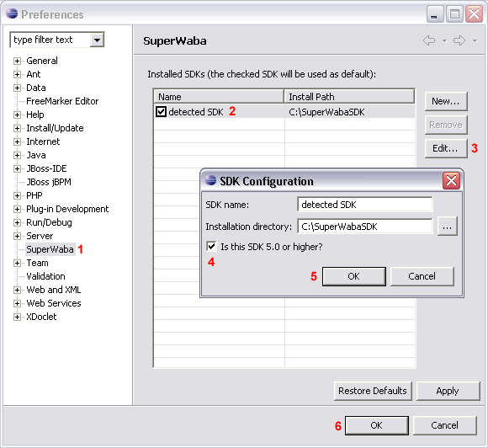The width and height of the screenshot is (488, 448).
Task: Select FreeMarker Editor preference page
Action: [62, 101]
